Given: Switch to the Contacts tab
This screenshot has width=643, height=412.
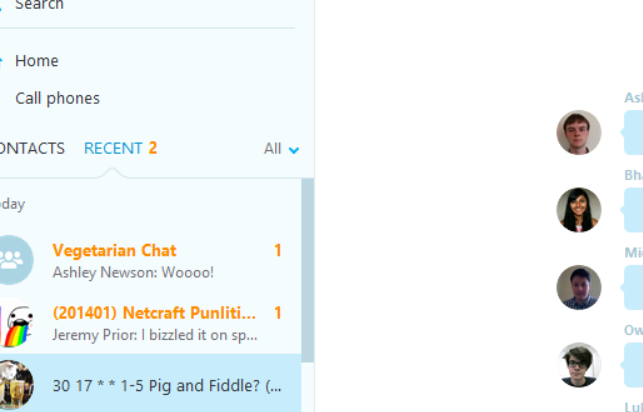Looking at the screenshot, I should [32, 148].
